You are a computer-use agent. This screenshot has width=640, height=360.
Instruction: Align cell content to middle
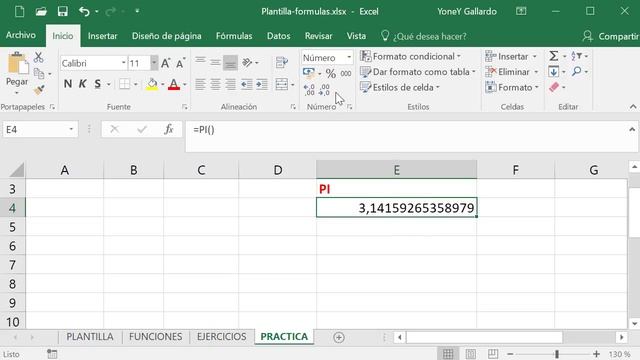(x=215, y=62)
